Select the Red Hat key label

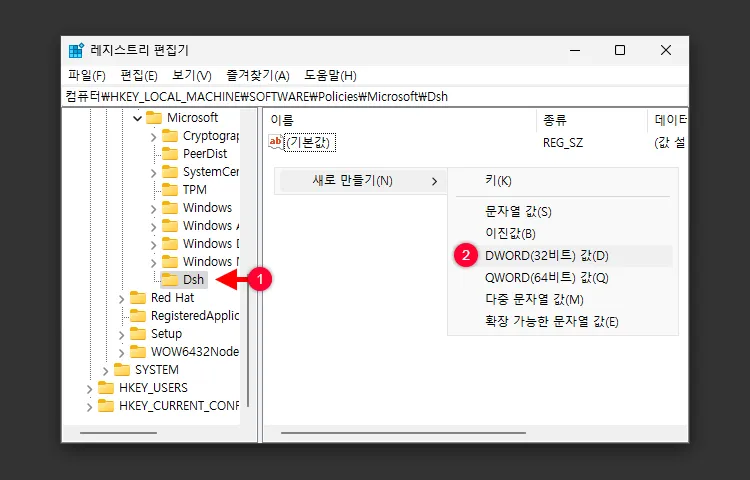pos(173,298)
